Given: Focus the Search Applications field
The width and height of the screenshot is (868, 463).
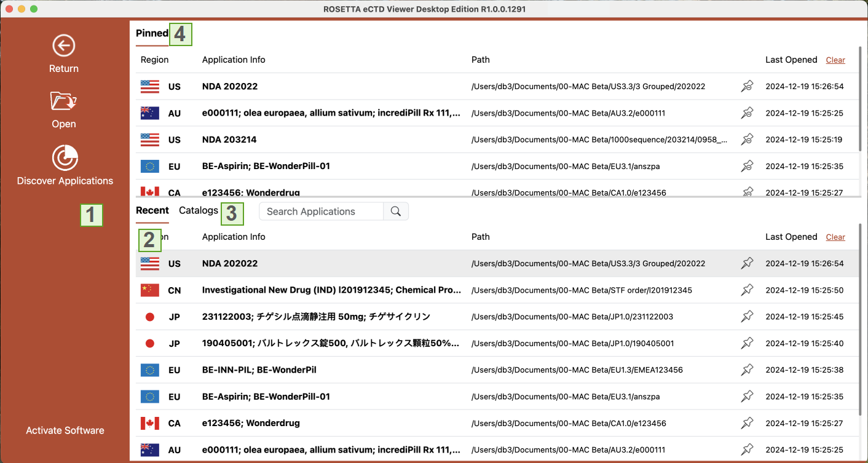Looking at the screenshot, I should click(321, 212).
